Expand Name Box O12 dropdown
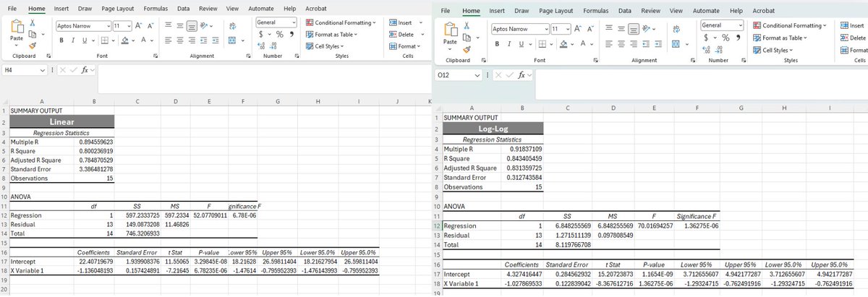This screenshot has width=868, height=297. pos(477,75)
